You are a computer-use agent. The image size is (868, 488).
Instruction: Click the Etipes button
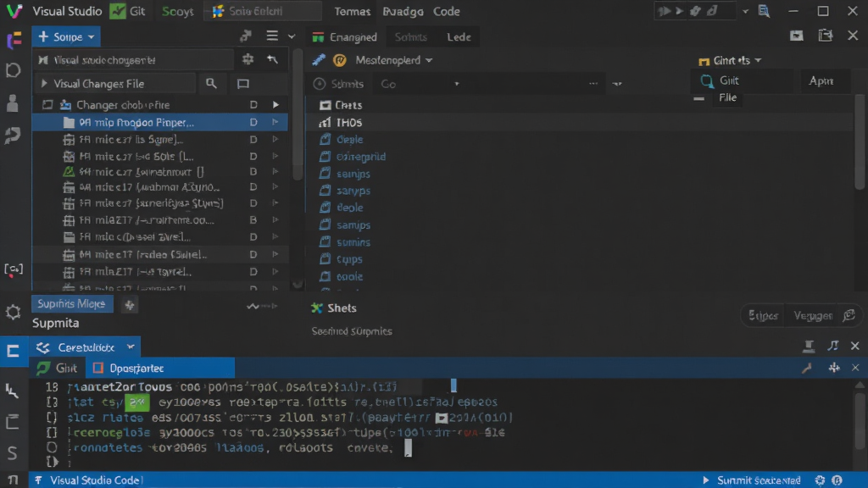click(x=763, y=316)
